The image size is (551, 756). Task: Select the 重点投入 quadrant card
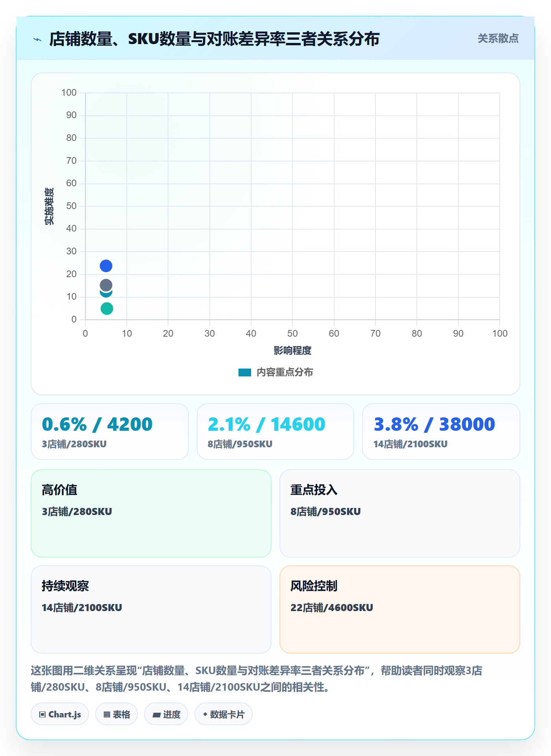[400, 513]
